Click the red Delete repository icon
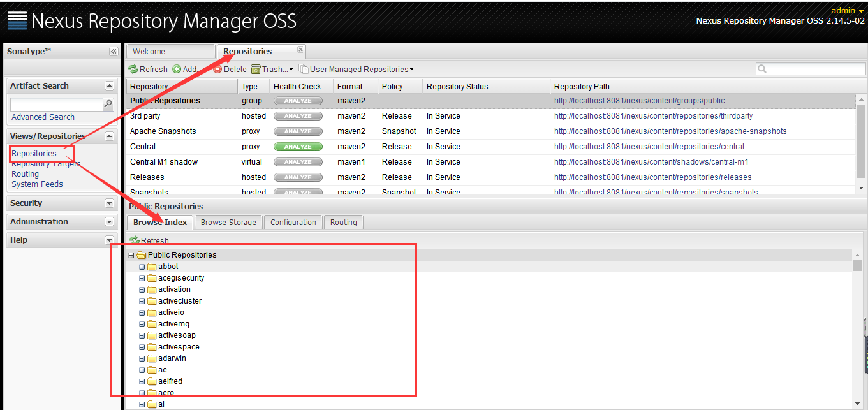The width and height of the screenshot is (868, 410). (x=217, y=70)
